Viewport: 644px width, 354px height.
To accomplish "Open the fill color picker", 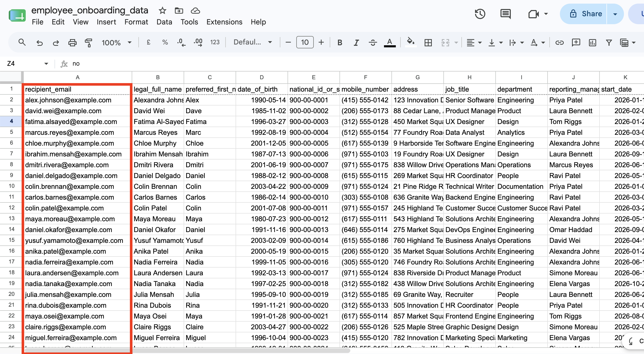I will 410,42.
